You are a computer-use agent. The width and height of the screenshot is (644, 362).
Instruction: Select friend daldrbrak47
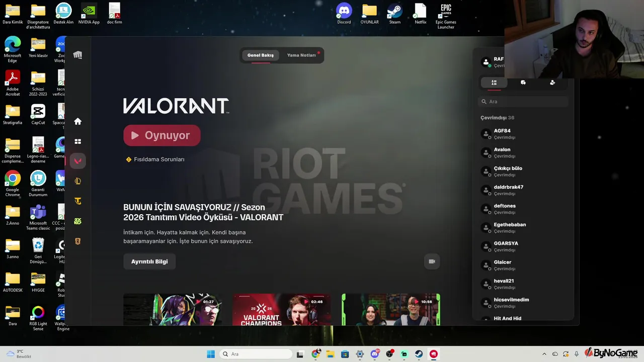(x=523, y=190)
